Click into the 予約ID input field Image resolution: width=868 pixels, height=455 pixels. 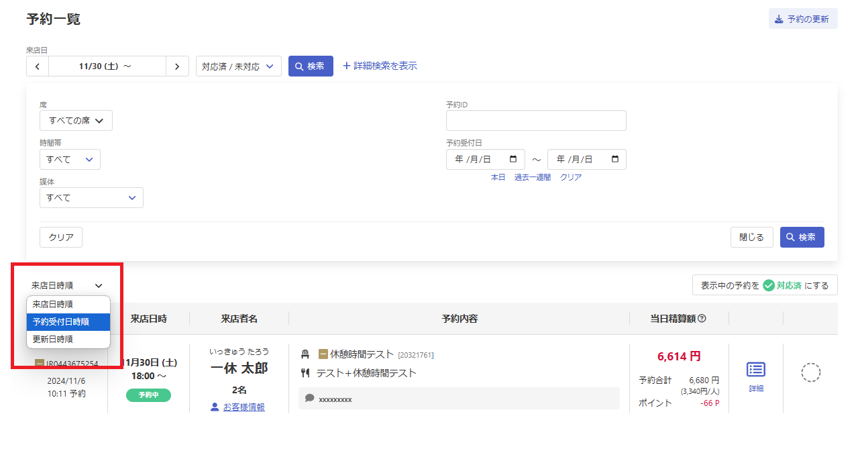pos(536,121)
